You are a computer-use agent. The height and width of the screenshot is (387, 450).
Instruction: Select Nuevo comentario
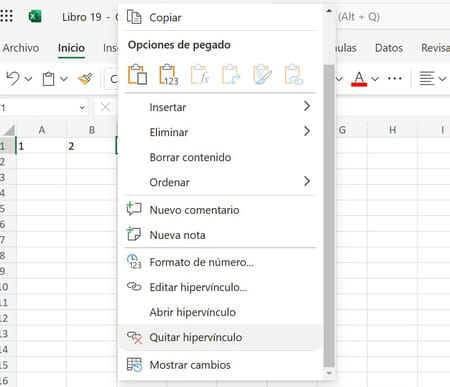click(x=220, y=210)
